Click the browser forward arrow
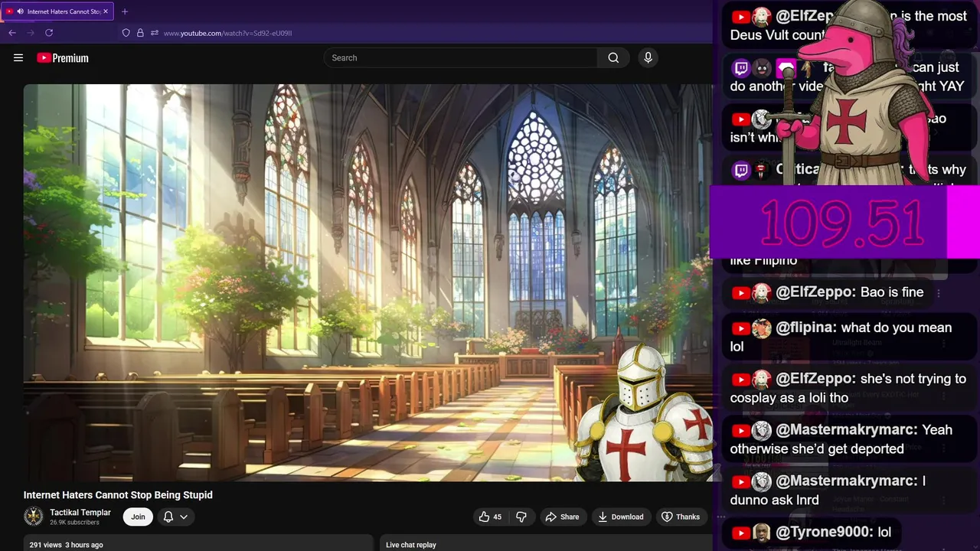980x551 pixels. tap(31, 33)
